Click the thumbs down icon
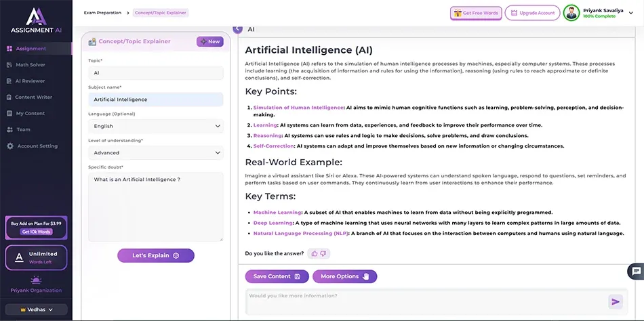644x321 pixels. [x=323, y=253]
